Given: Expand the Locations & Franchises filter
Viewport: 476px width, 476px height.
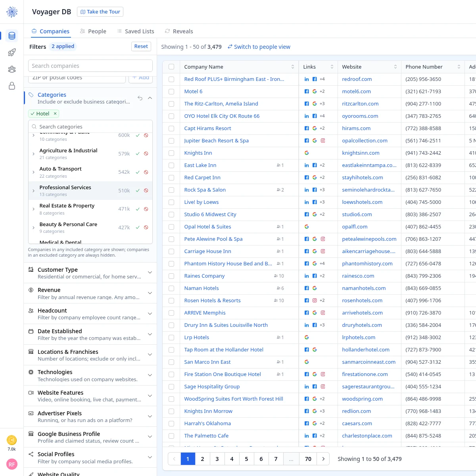Looking at the screenshot, I should coord(150,355).
